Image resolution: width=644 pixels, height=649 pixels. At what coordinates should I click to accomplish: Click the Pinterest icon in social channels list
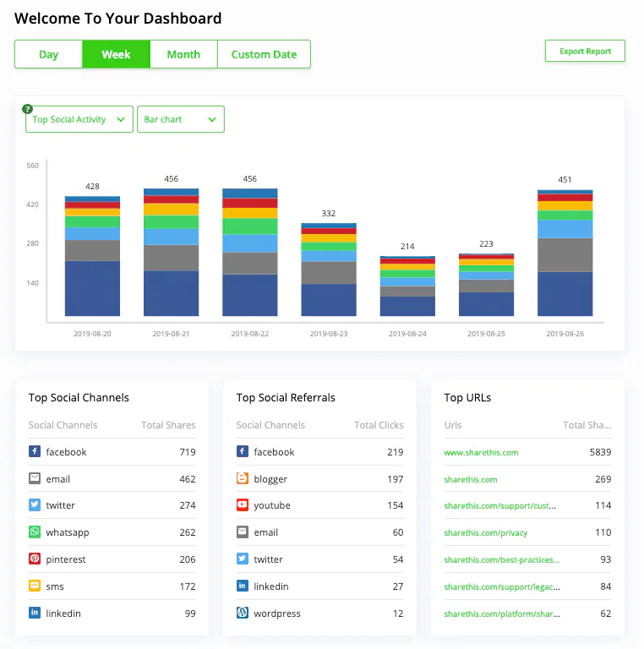click(35, 559)
